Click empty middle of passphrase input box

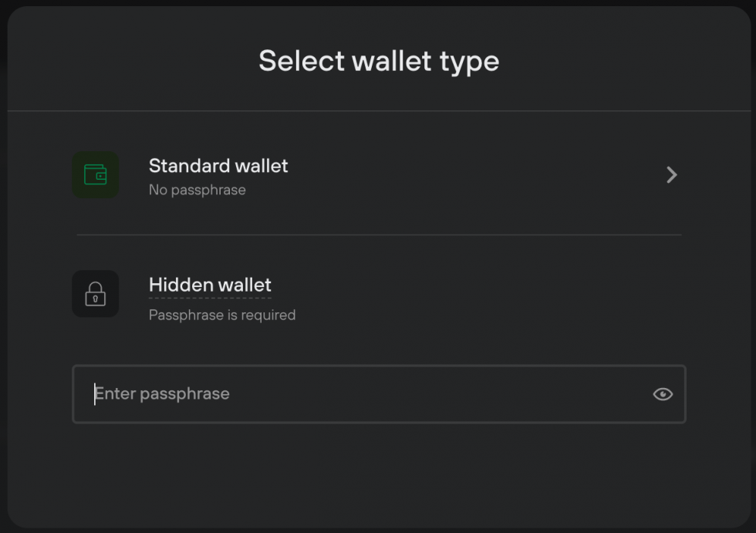tap(434, 394)
